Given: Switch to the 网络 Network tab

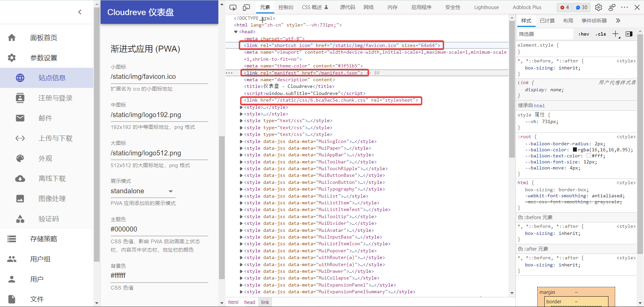Looking at the screenshot, I should [x=368, y=7].
